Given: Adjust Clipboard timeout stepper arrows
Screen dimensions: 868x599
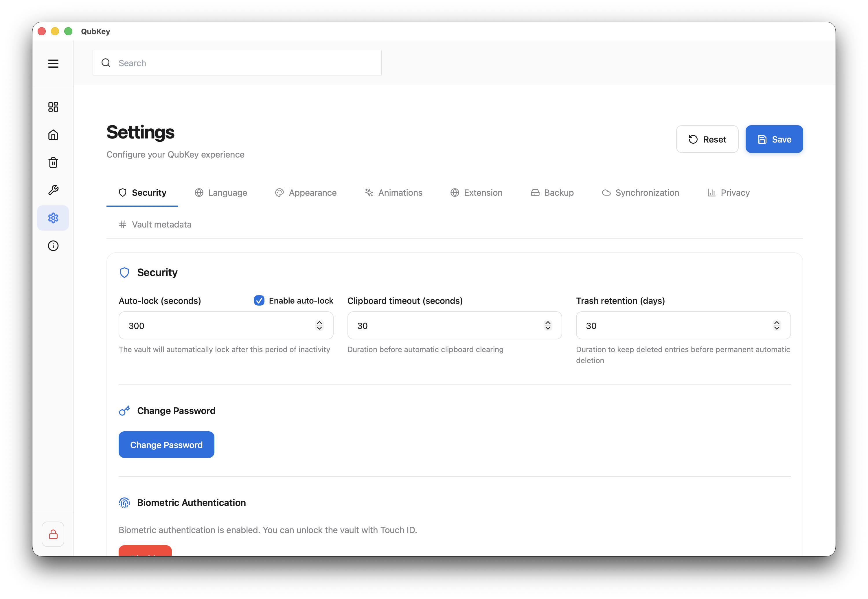Looking at the screenshot, I should (548, 326).
